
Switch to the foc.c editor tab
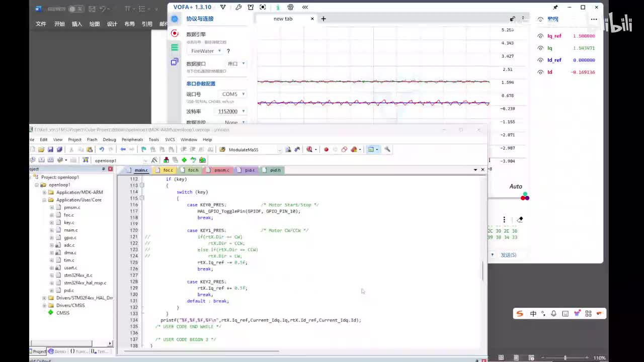166,170
